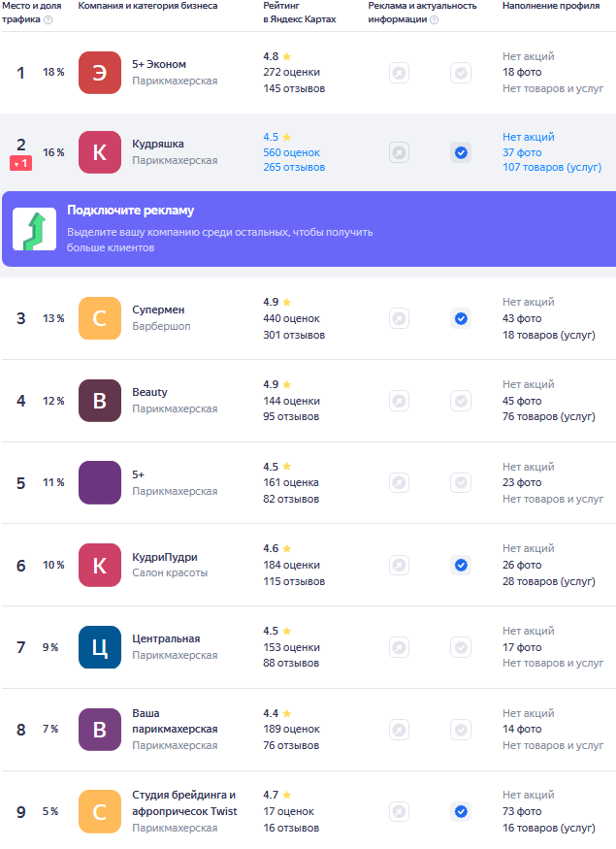Click the blue verified badge for Студия брейдинга Twist

(x=461, y=811)
